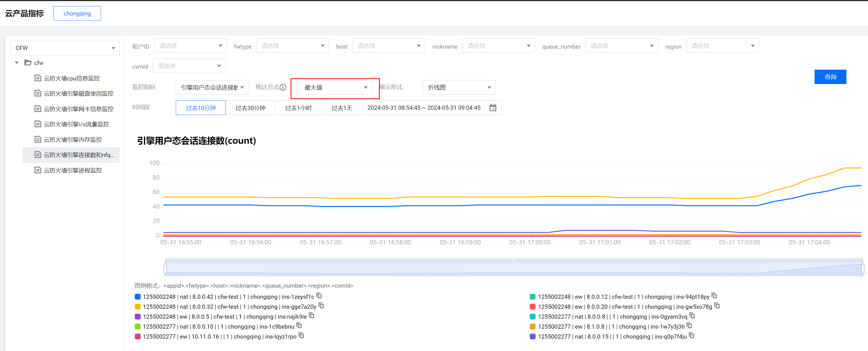This screenshot has height=351, width=868.
Task: Collapse the cfw tree node arrow
Action: pos(17,62)
